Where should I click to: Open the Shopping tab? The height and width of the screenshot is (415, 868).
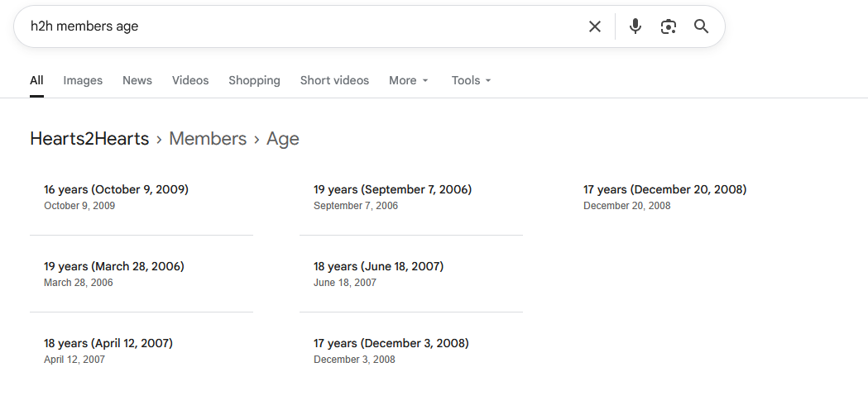[254, 81]
